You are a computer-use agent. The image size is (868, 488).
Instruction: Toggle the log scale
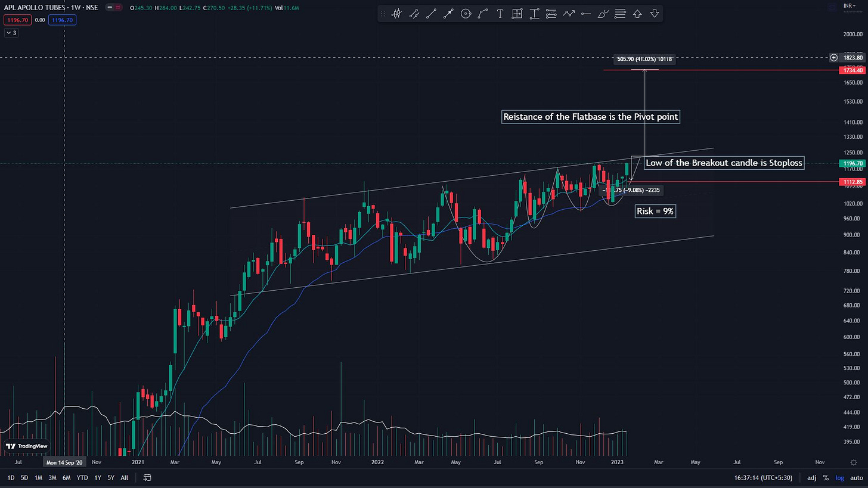[840, 478]
